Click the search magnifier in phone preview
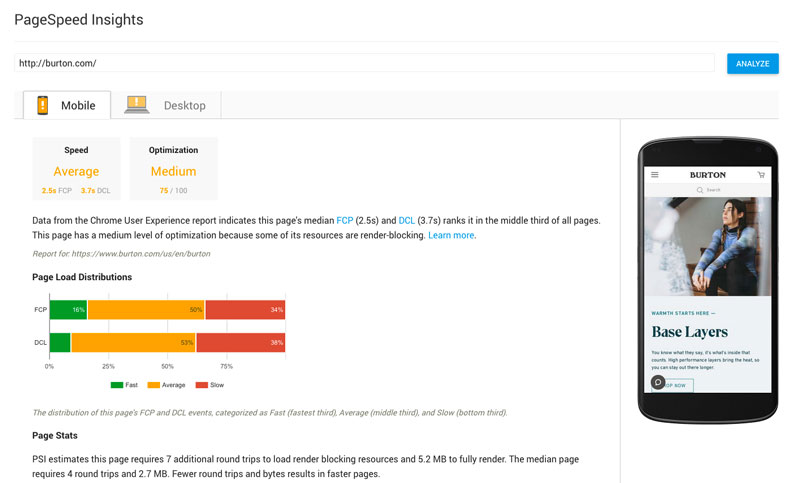This screenshot has height=483, width=800. click(x=700, y=189)
